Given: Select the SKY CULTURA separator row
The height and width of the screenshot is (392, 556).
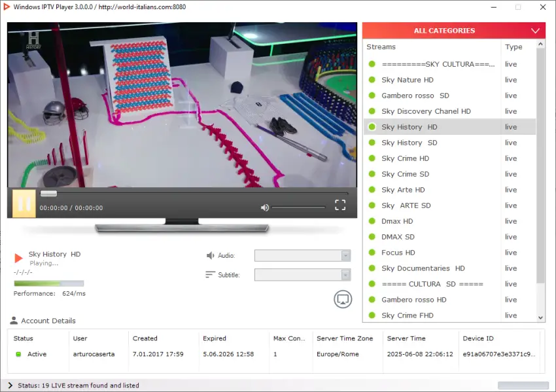Looking at the screenshot, I should coord(449,64).
